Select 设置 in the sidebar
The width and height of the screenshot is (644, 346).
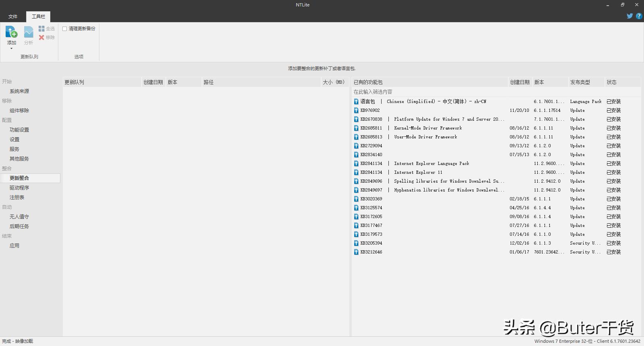14,140
